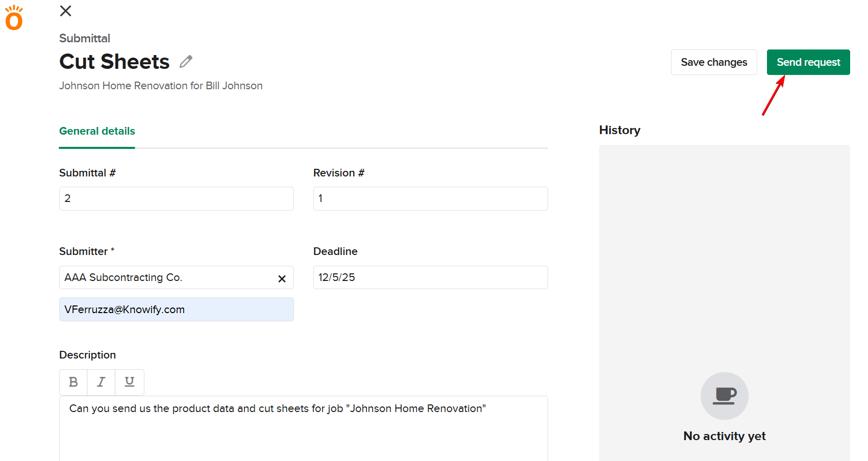
Task: Close the submittal form with X
Action: pos(65,11)
